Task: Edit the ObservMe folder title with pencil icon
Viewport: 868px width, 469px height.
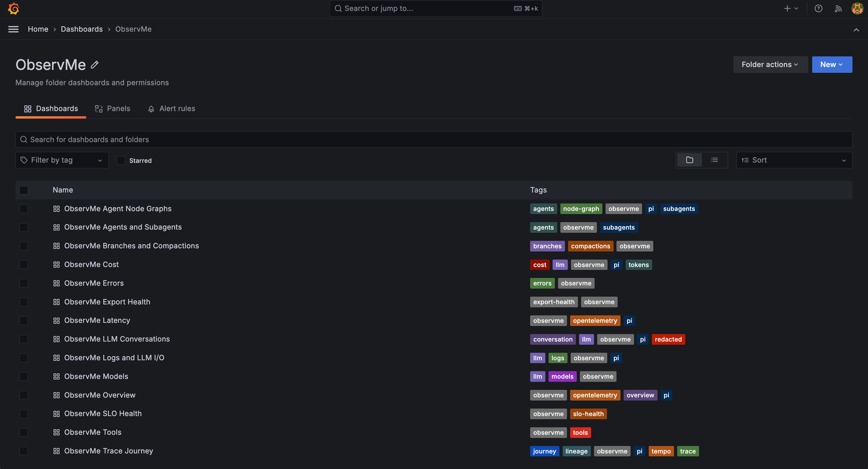Action: point(95,64)
